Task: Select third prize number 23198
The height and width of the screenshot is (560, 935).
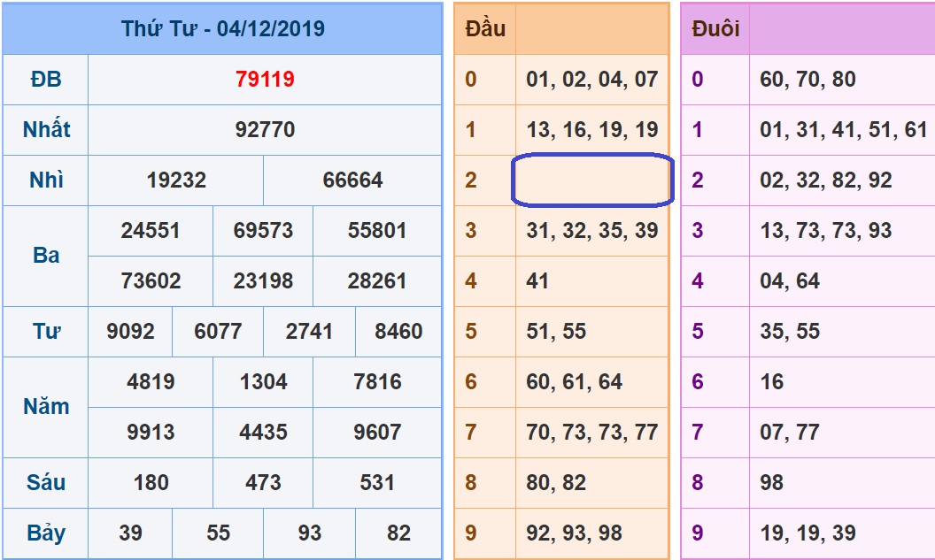Action: coord(263,281)
